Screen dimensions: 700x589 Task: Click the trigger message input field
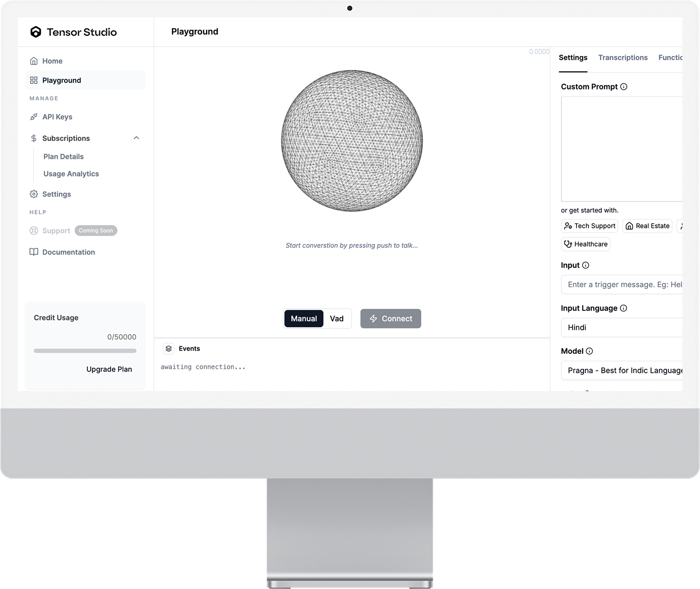click(621, 284)
